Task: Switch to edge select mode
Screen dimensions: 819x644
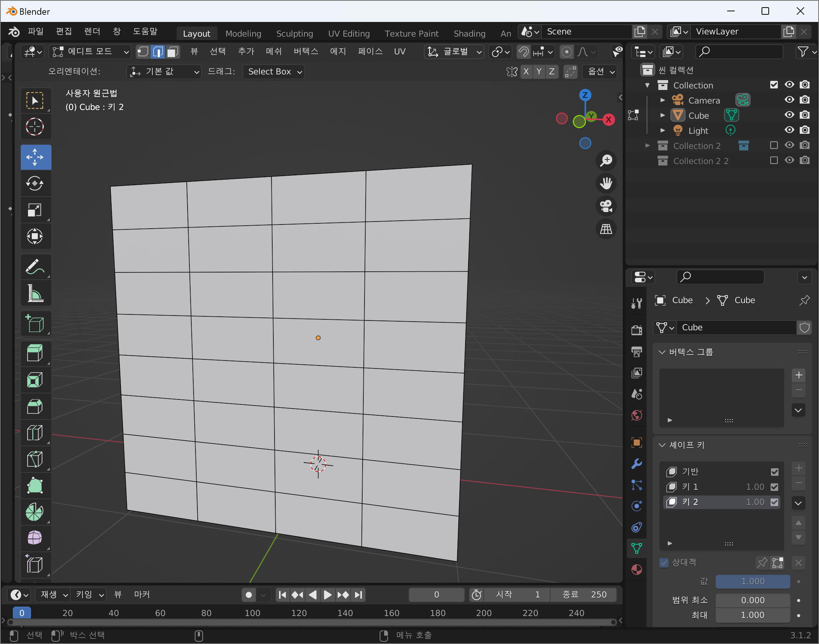Action: coord(158,52)
